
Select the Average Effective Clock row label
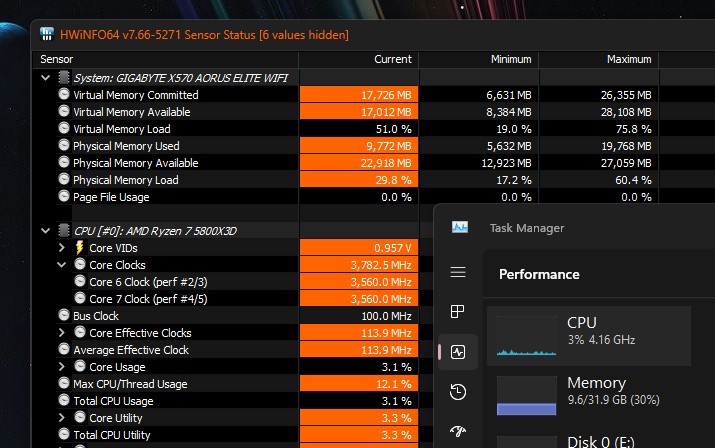pyautogui.click(x=131, y=350)
